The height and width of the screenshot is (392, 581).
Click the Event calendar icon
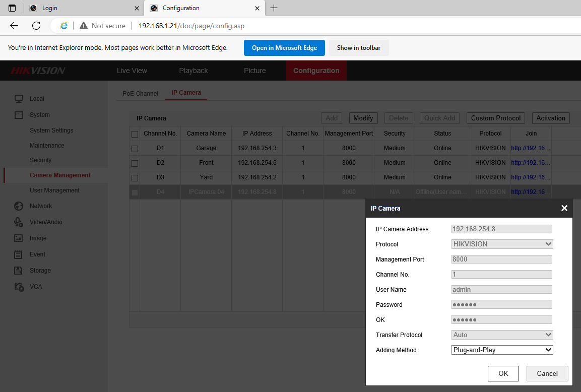click(19, 254)
